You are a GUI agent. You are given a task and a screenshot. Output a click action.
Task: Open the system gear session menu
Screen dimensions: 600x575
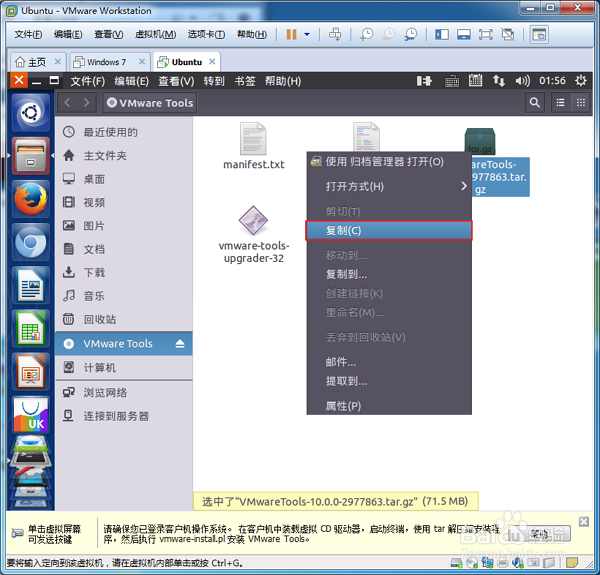580,81
